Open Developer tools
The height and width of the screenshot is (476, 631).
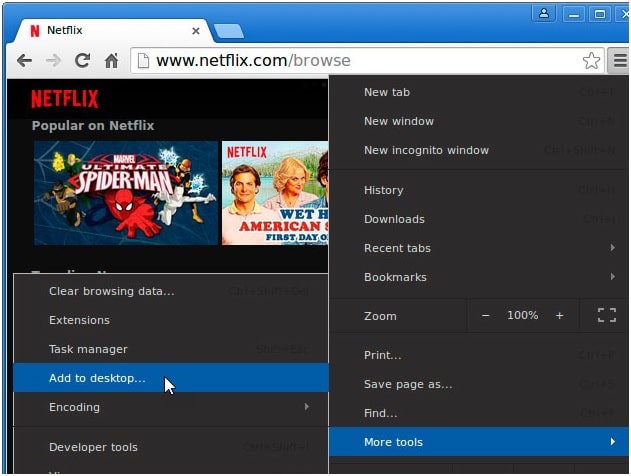tap(171, 447)
